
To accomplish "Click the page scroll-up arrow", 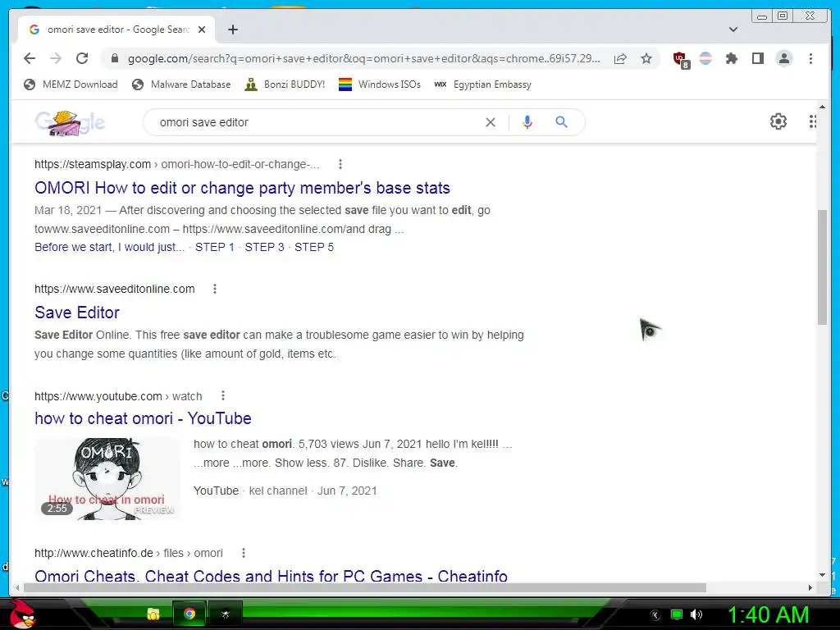I will 822,107.
